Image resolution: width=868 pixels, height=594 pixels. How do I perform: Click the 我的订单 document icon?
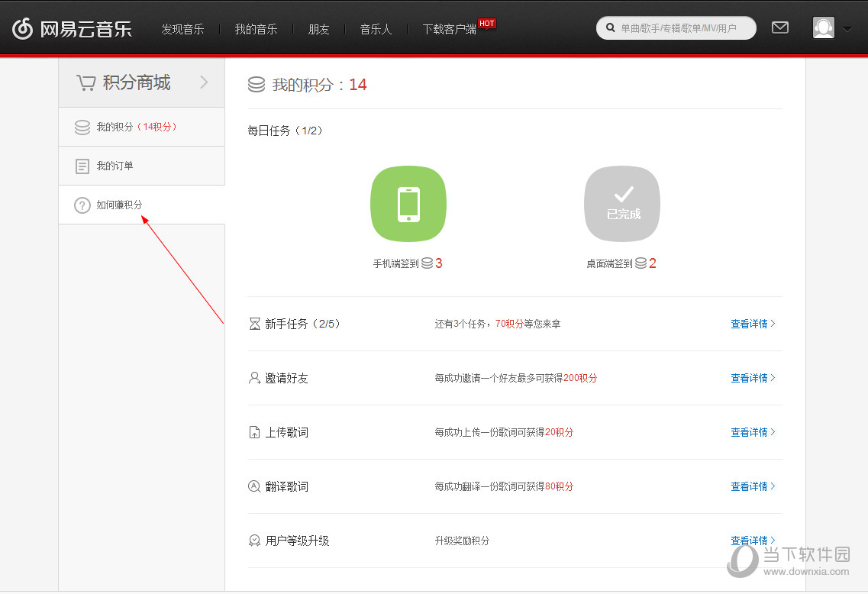click(82, 166)
